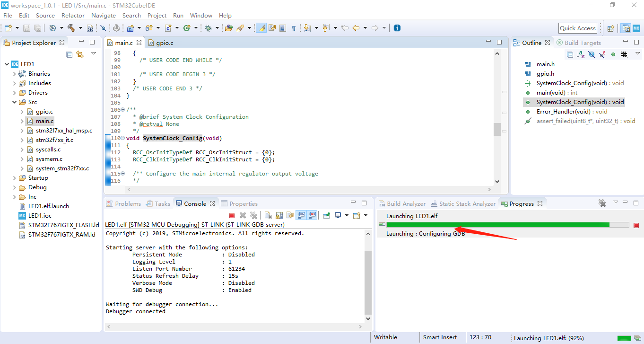Click the hammer Build icon
The height and width of the screenshot is (344, 644).
[71, 28]
